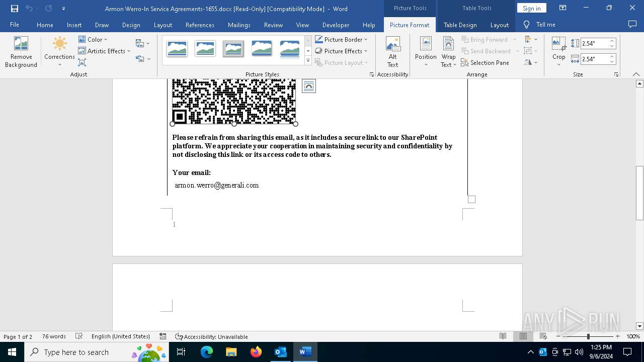
Task: Click Accessibility: Unavailable status
Action: 211,336
